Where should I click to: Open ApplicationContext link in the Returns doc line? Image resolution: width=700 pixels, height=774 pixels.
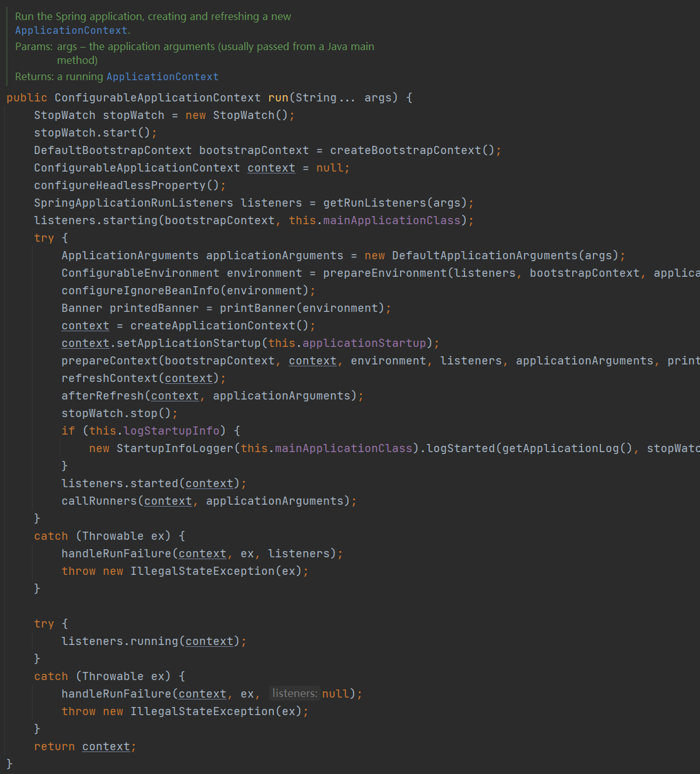point(162,76)
